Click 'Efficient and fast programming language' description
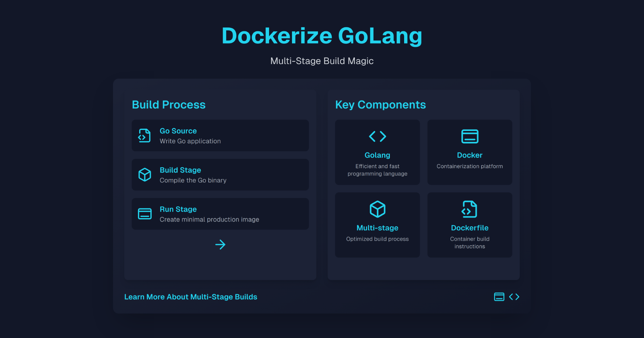This screenshot has height=338, width=644. [x=378, y=170]
